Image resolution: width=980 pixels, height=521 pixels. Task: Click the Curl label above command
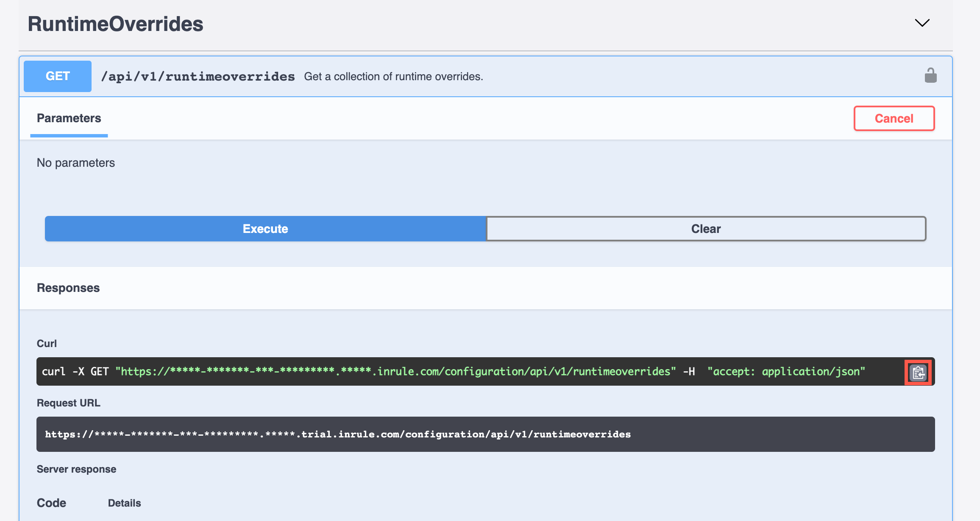coord(47,344)
